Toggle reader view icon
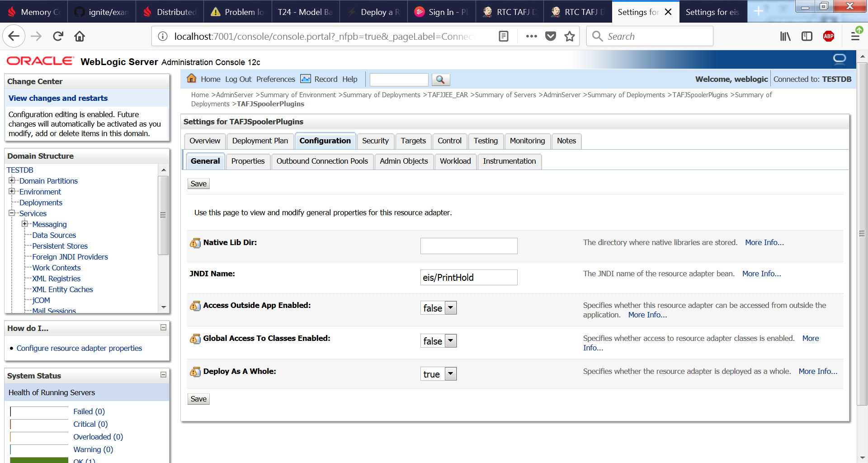Image resolution: width=868 pixels, height=463 pixels. pyautogui.click(x=504, y=36)
